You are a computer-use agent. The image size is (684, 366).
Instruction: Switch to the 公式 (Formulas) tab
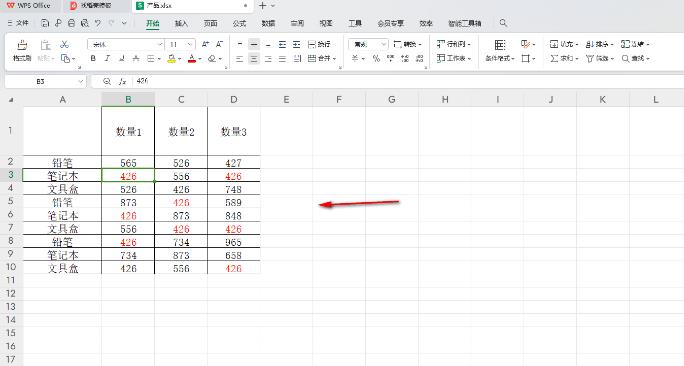pyautogui.click(x=239, y=23)
